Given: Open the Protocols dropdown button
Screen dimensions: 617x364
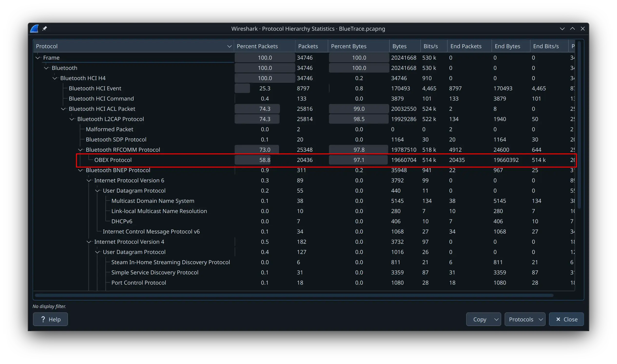Looking at the screenshot, I should [525, 319].
